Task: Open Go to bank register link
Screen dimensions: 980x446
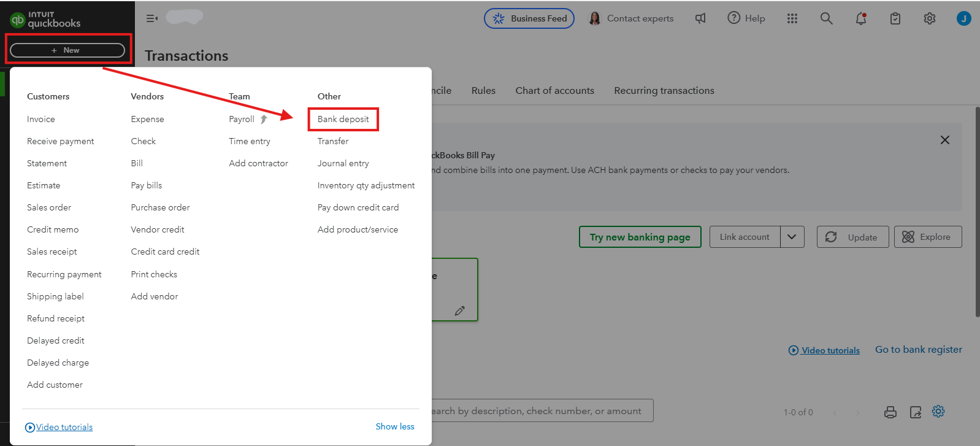Action: (x=918, y=350)
